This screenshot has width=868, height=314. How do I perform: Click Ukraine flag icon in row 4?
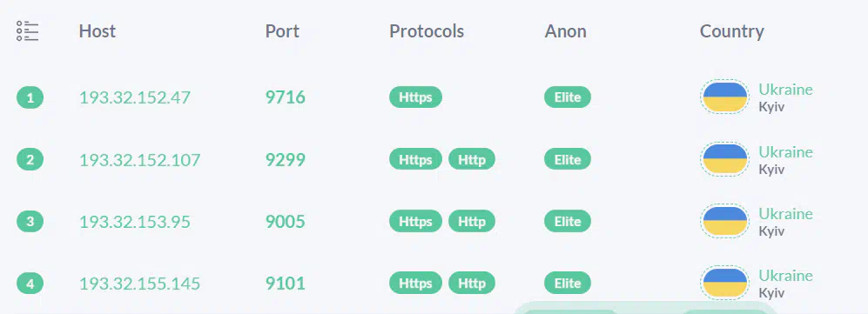[724, 283]
